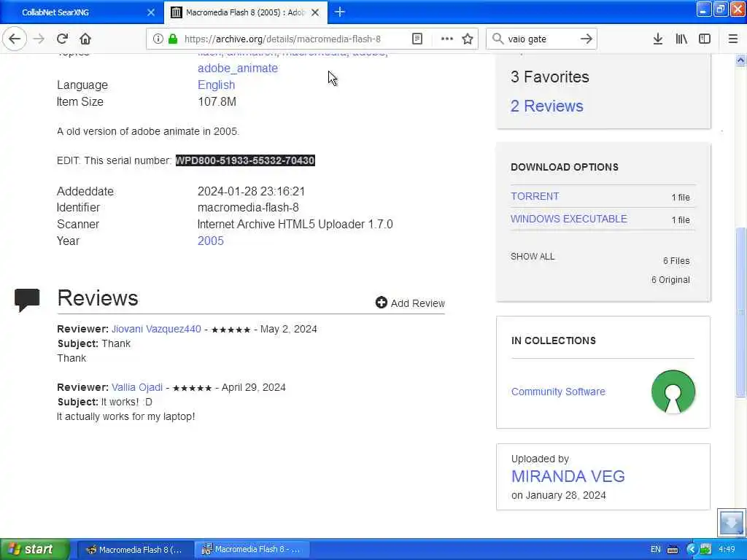Open the adobe_animate topic link
The height and width of the screenshot is (560, 747).
(238, 68)
